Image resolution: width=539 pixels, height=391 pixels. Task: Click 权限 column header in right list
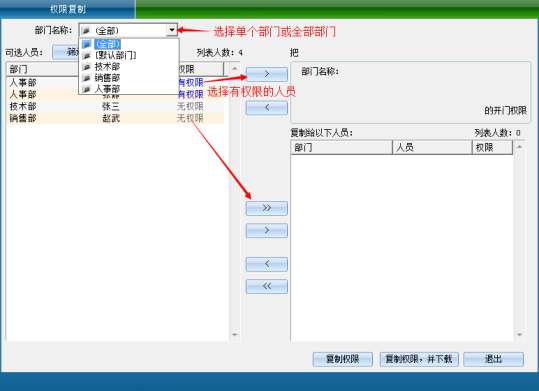point(492,148)
